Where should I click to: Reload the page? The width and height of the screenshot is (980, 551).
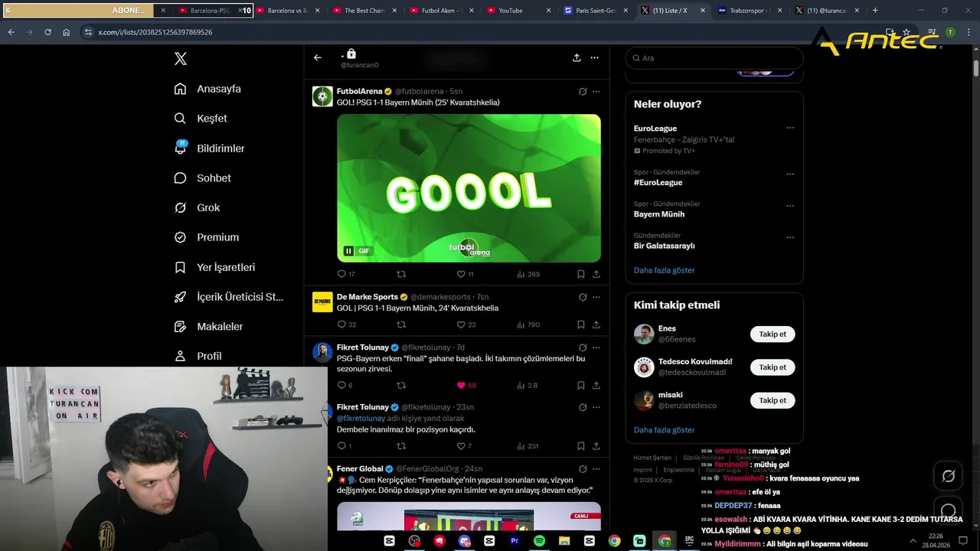coord(47,32)
